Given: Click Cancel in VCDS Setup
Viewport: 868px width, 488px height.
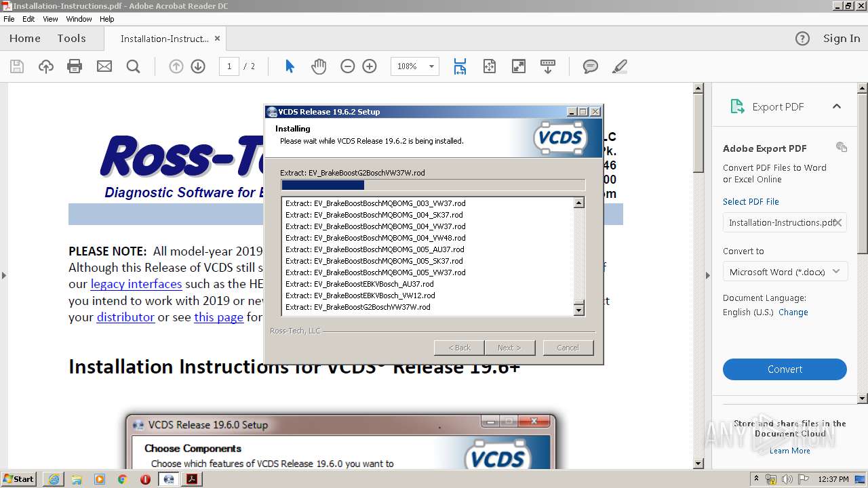Looking at the screenshot, I should pyautogui.click(x=568, y=348).
